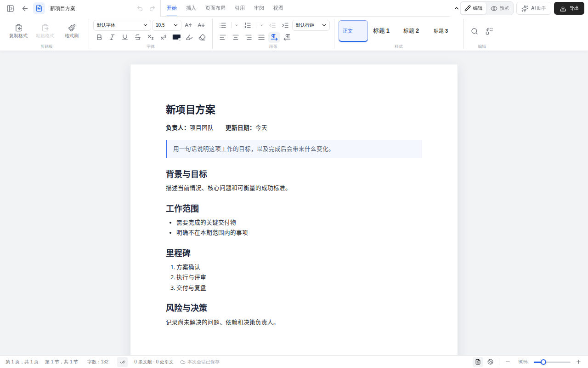Viewport: 588px width, 368px height.
Task: Collapse the ribbon with the chevron
Action: click(456, 8)
